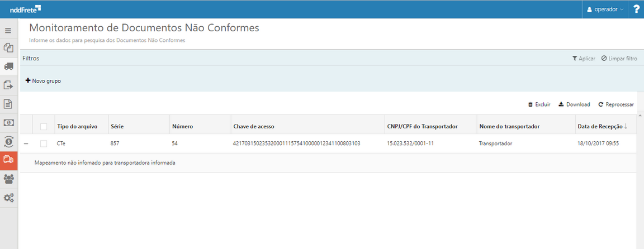
Task: Click Limpar filtro button
Action: (x=619, y=58)
